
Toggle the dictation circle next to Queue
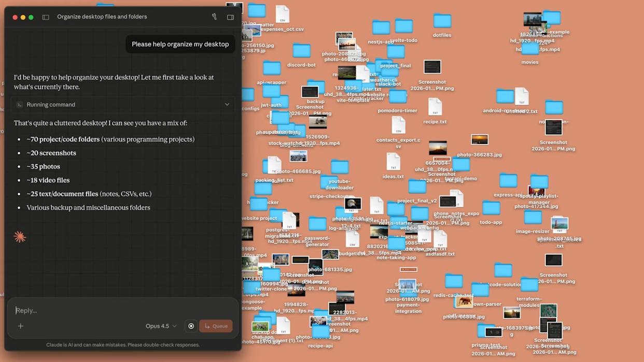(x=191, y=326)
